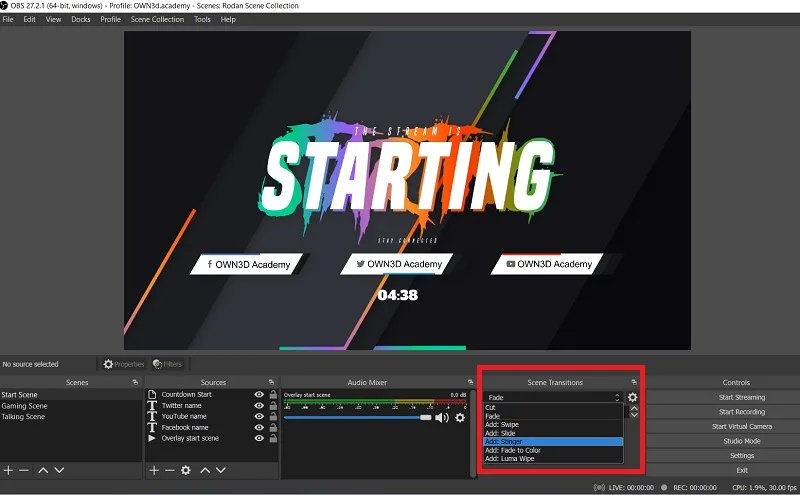Lock the Countdown Start source
Screen dimensions: 800x495
[x=273, y=394]
